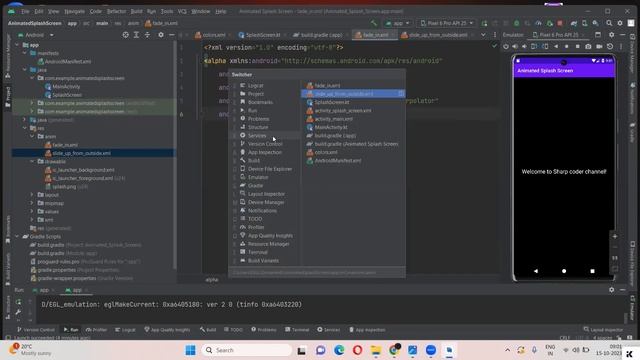The width and height of the screenshot is (640, 360).
Task: Collapse the Gradle Scripts node
Action: [x=17, y=236]
